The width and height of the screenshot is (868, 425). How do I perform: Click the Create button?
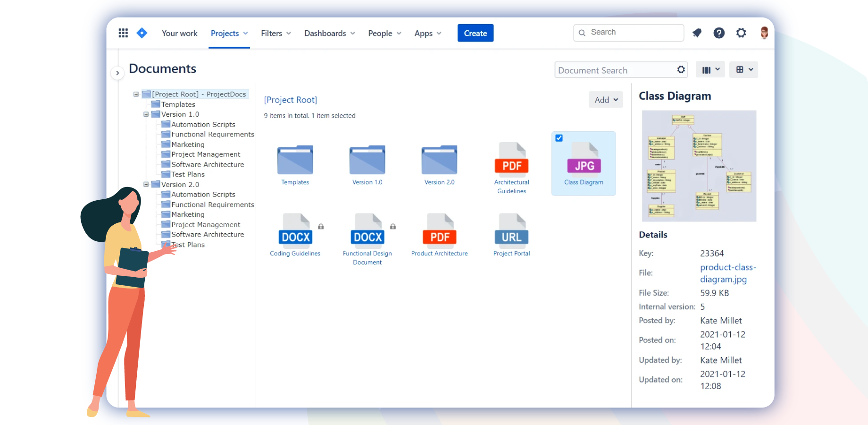click(x=475, y=33)
